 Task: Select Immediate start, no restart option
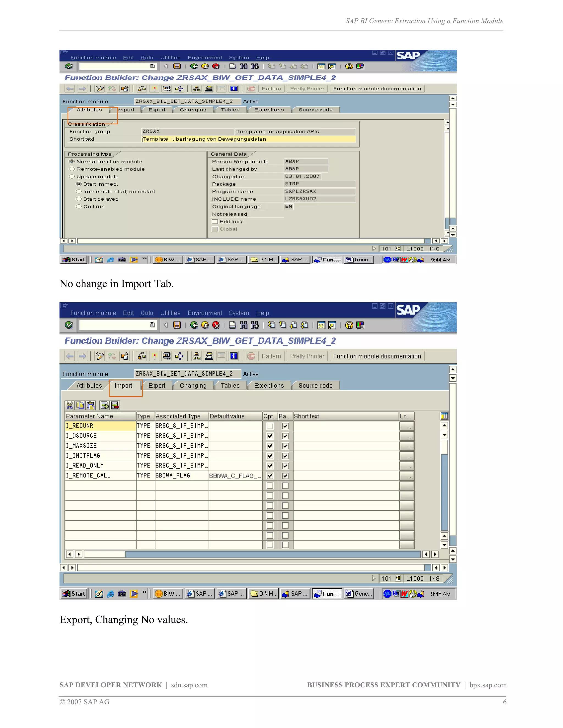(79, 191)
